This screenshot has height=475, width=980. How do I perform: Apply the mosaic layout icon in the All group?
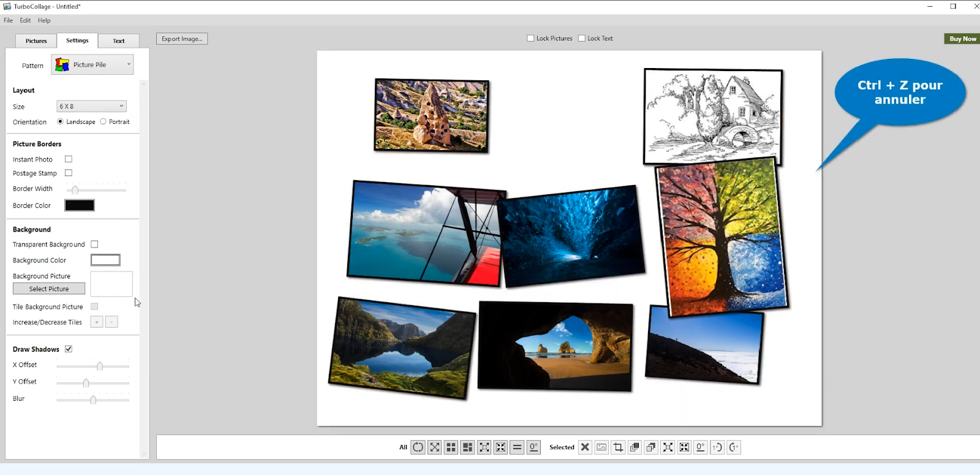(x=467, y=447)
